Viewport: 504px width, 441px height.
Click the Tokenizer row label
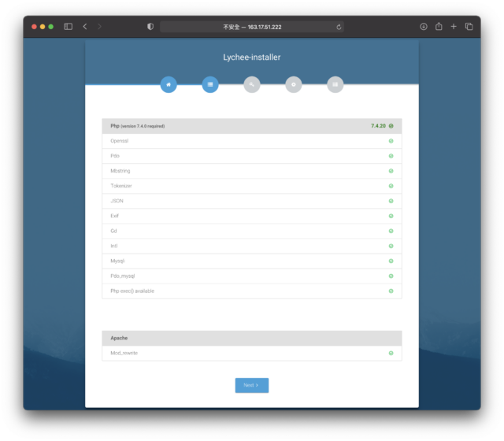point(121,186)
